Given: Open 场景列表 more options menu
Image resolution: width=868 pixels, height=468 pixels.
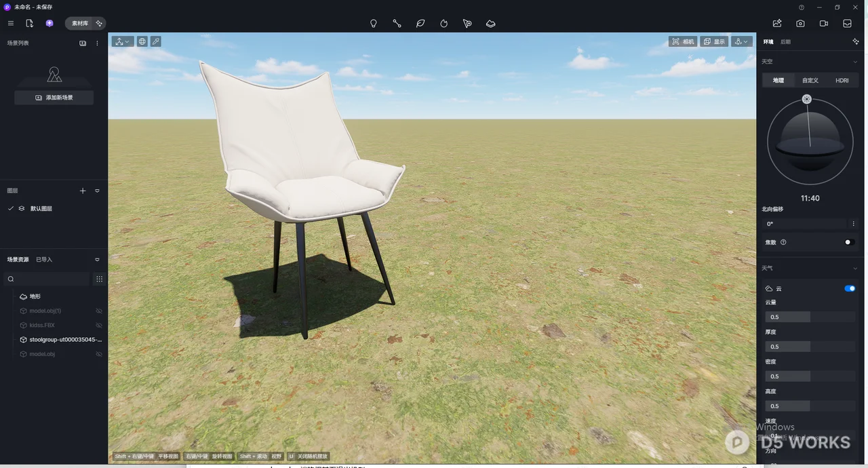Looking at the screenshot, I should coord(97,43).
